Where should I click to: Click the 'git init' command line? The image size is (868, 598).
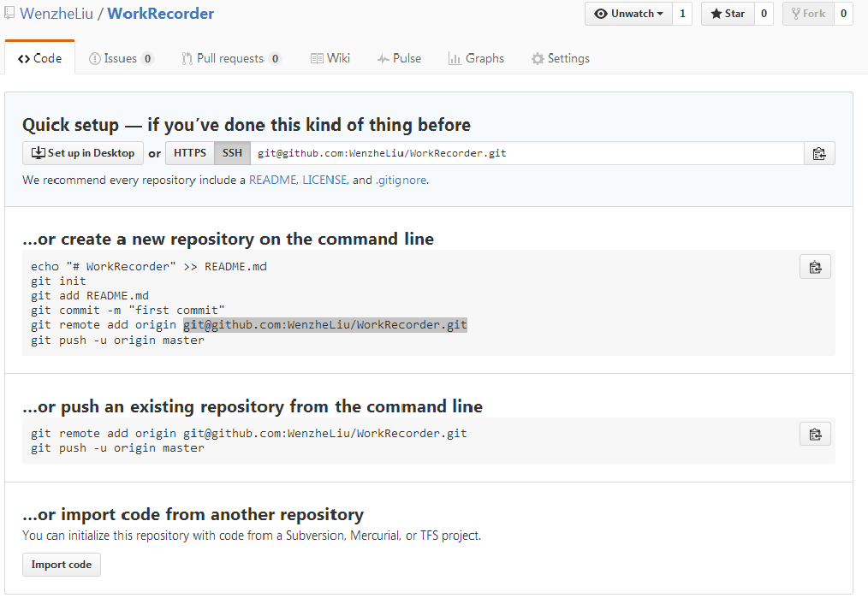pos(59,281)
